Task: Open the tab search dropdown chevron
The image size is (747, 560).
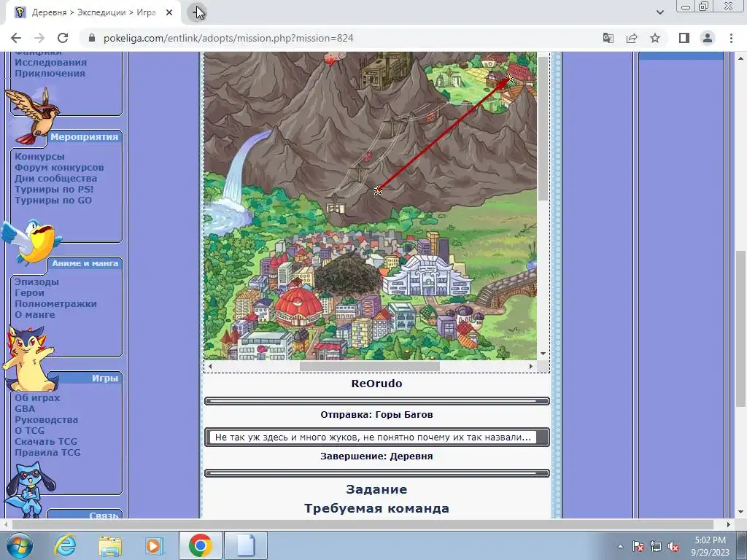Action: (659, 12)
